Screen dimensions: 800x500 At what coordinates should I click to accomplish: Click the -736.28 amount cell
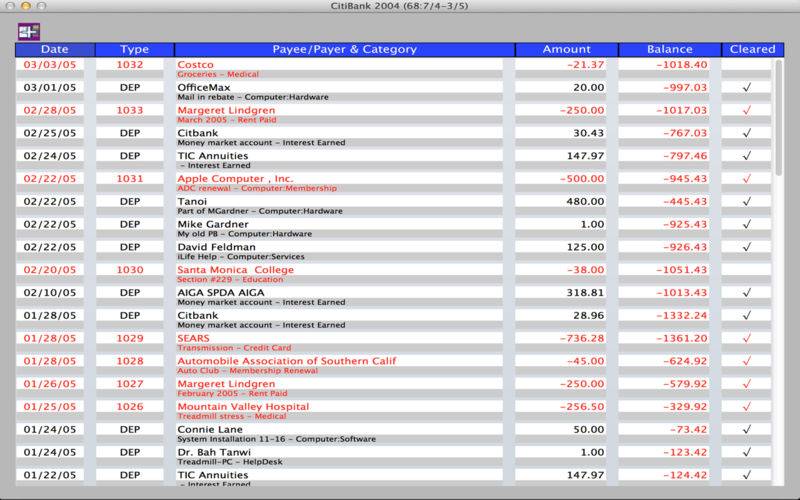(x=582, y=338)
